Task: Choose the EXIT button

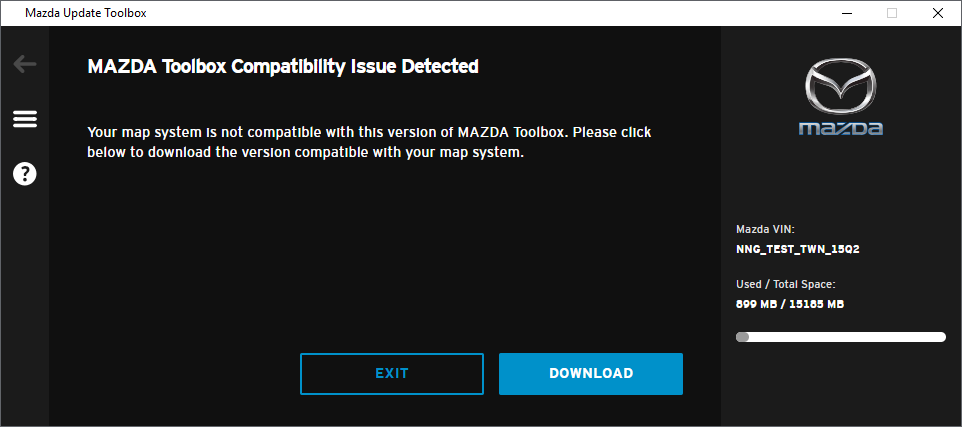Action: tap(392, 374)
